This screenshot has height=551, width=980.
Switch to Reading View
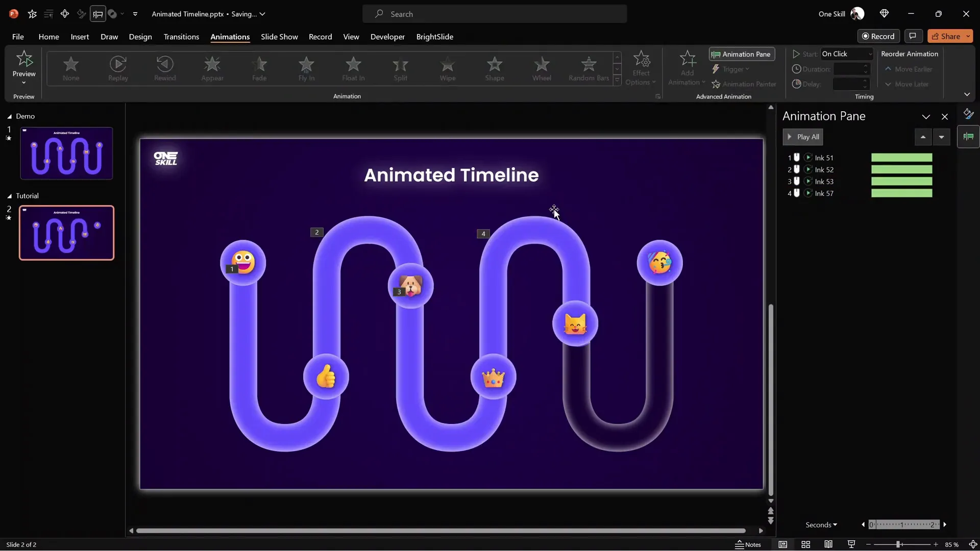[828, 544]
